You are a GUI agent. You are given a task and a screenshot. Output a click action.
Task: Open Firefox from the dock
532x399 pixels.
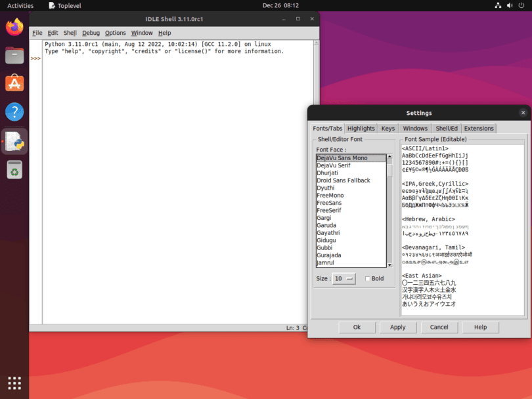pos(14,27)
